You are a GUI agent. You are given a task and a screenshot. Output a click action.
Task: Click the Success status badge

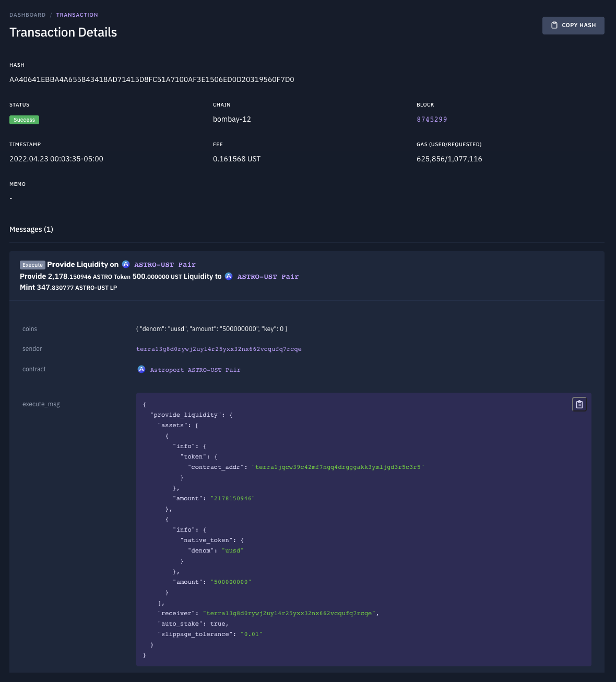(24, 120)
